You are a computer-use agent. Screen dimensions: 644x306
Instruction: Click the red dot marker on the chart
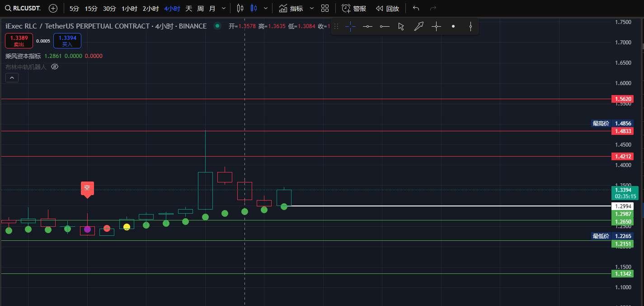pos(107,228)
